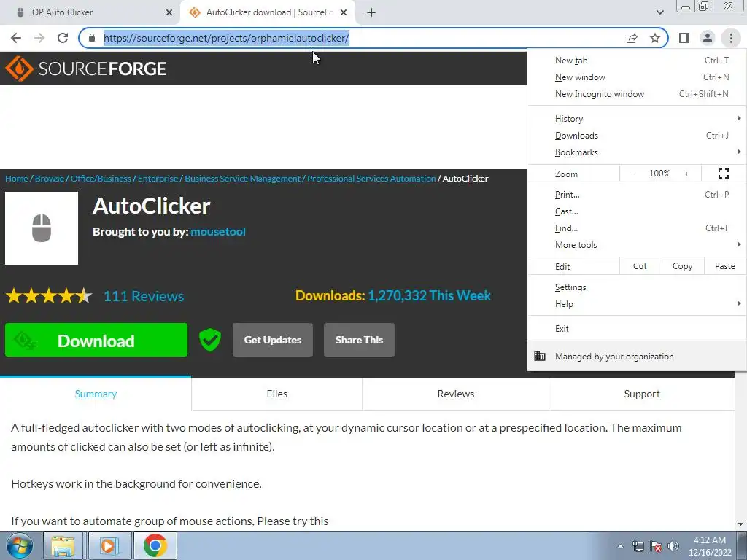Image resolution: width=747 pixels, height=560 pixels.
Task: Switch to the Support tab
Action: [642, 394]
